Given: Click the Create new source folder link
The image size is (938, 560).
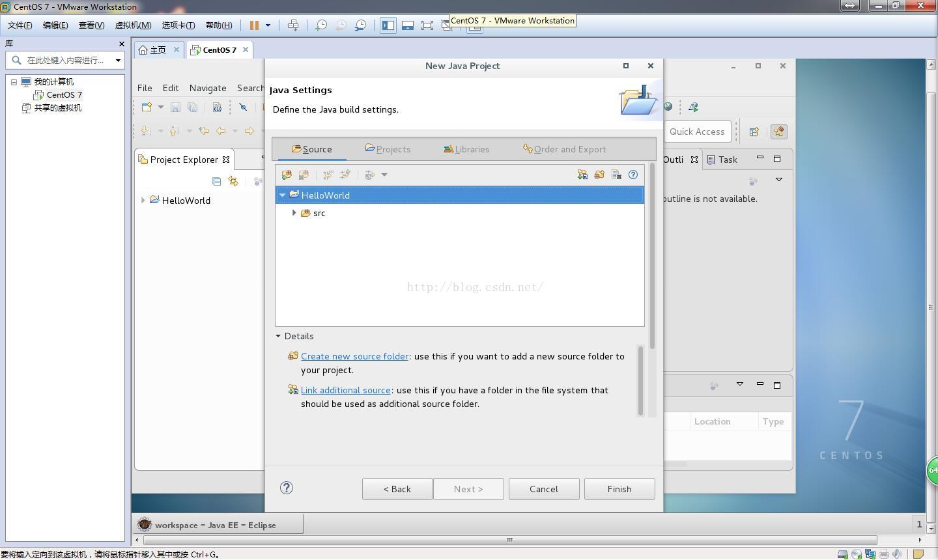Looking at the screenshot, I should click(355, 356).
